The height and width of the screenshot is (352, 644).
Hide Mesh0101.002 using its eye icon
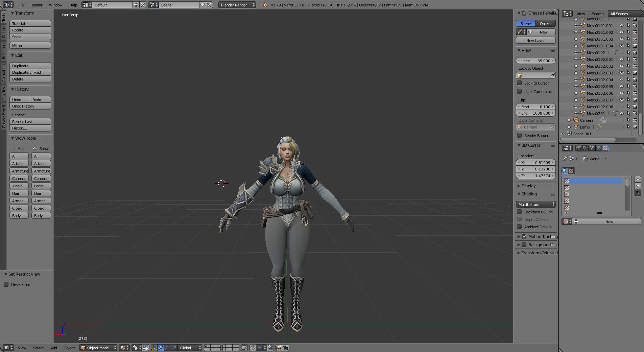622,32
